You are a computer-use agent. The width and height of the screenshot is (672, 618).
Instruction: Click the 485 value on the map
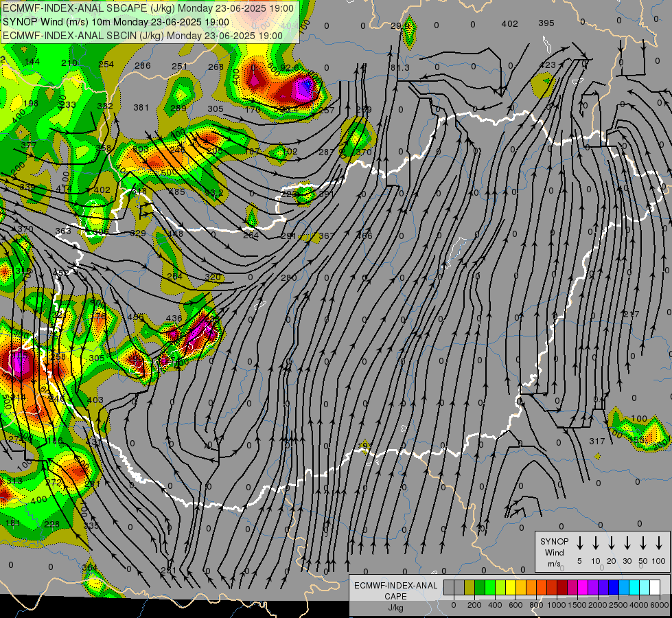coord(177,192)
